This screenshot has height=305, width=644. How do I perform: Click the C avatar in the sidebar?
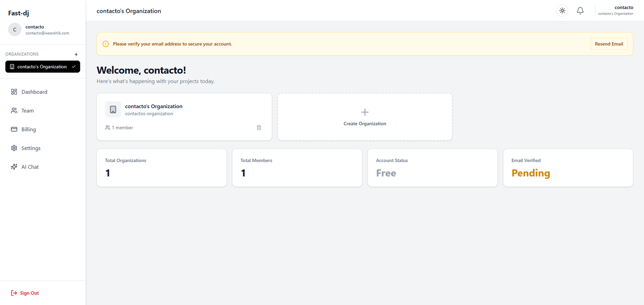click(x=15, y=30)
